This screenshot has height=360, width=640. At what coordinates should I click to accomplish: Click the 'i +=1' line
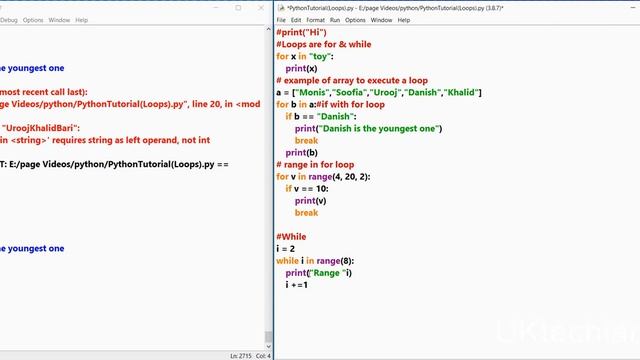point(297,285)
